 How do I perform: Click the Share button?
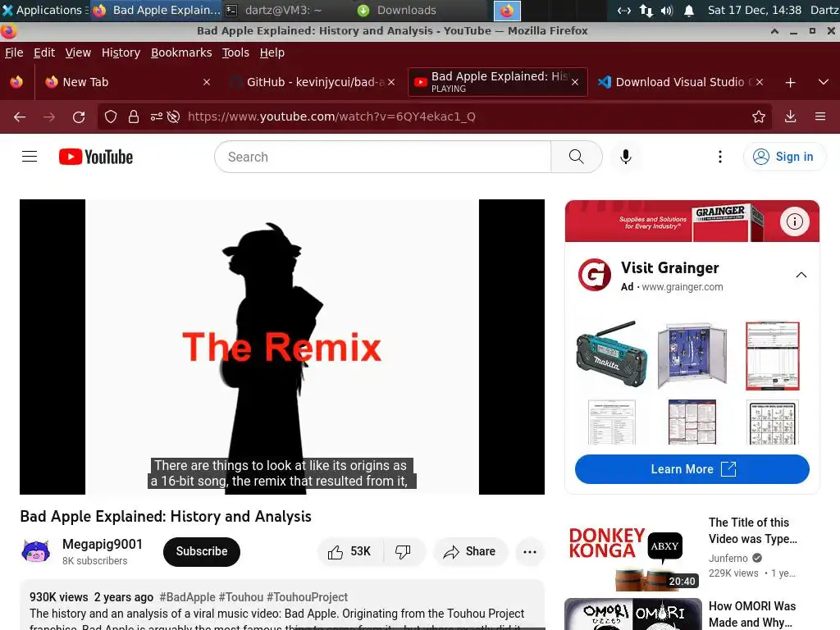[x=470, y=552]
